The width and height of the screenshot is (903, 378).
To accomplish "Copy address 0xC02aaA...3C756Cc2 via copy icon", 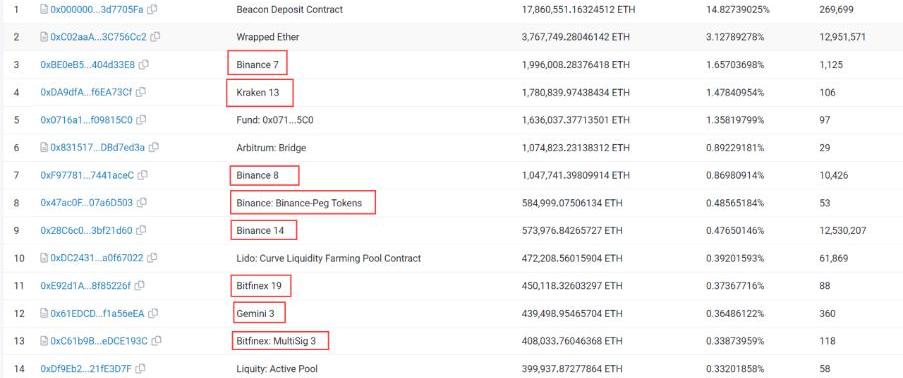I will tap(155, 37).
